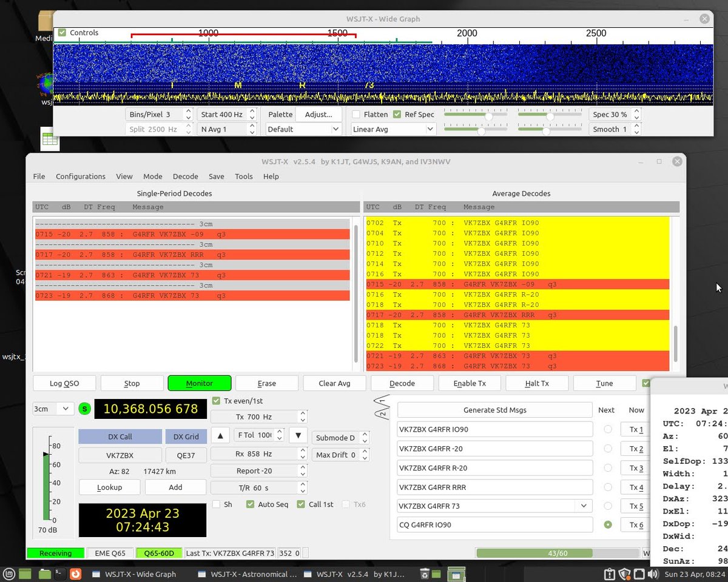Click the wsjtx globe desktop icon
728x582 pixels.
tap(45, 85)
